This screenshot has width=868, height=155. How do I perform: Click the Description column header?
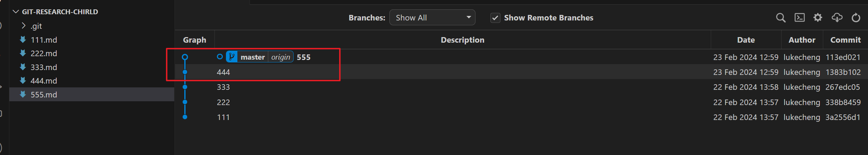[x=462, y=40]
